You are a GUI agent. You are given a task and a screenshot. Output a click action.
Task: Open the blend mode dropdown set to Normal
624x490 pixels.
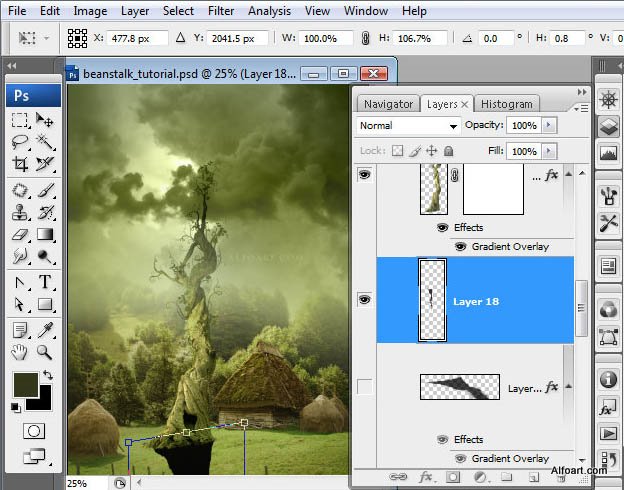click(408, 126)
